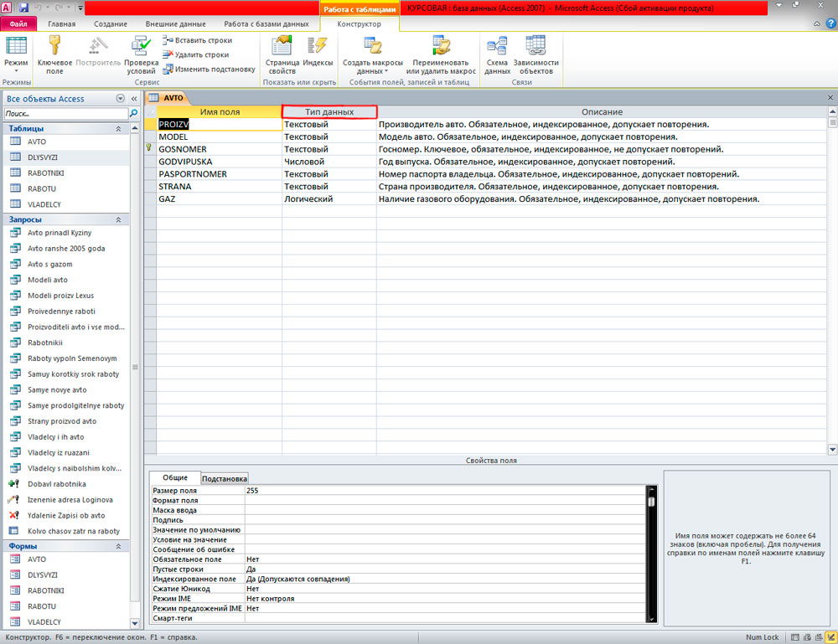This screenshot has width=838, height=644.
Task: Click the Режим view switcher icon
Action: [16, 46]
